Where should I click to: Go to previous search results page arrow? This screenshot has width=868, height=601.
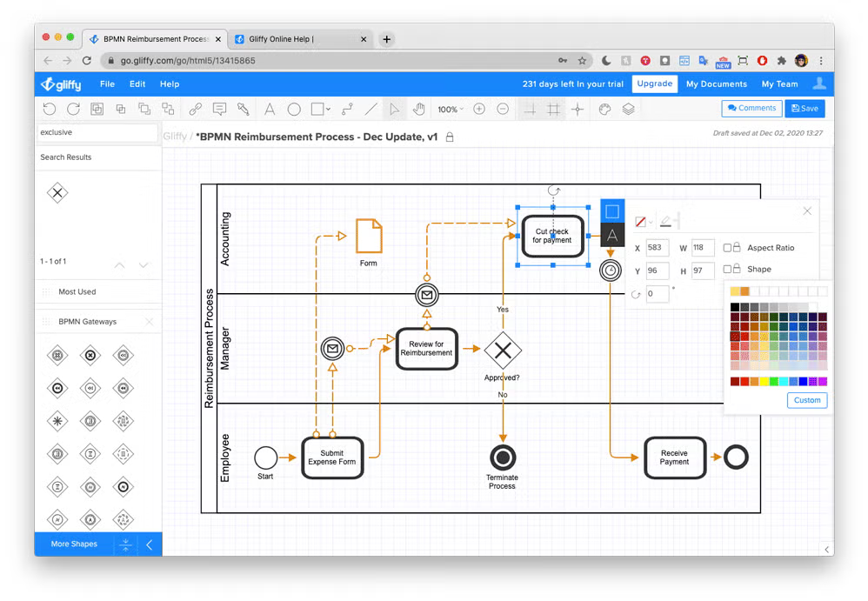119,265
